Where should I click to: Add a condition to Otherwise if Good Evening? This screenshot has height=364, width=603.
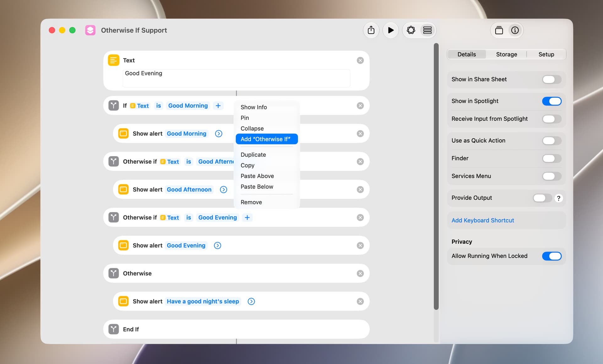[x=247, y=217]
